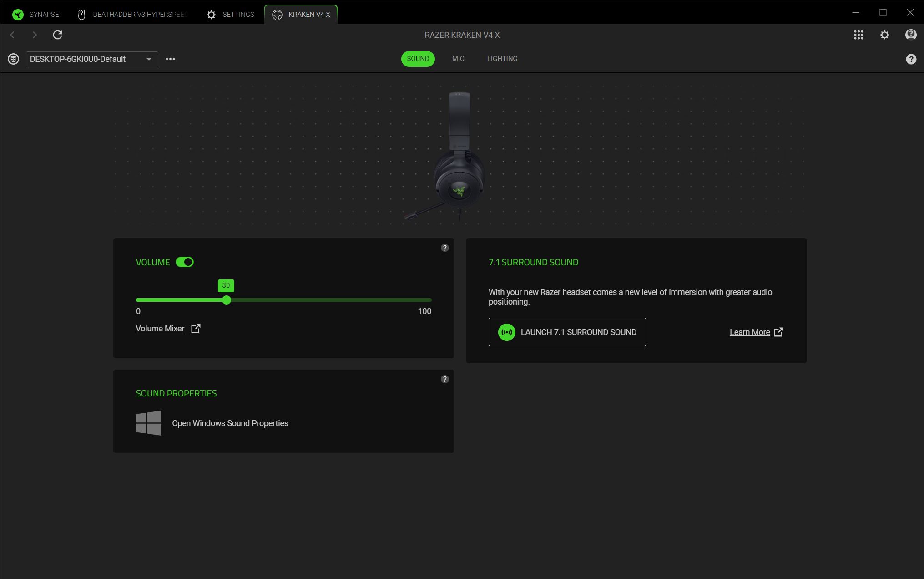
Task: Switch to the MIC tab
Action: pyautogui.click(x=458, y=59)
